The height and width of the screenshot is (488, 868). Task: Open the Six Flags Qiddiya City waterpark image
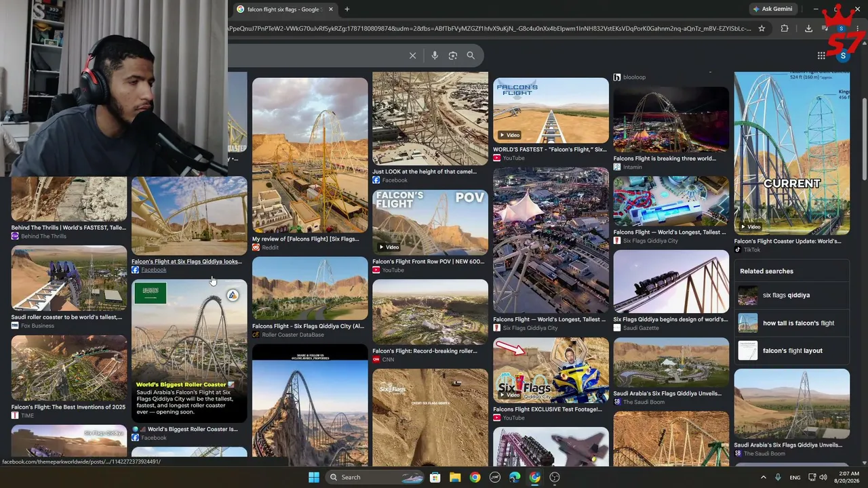(671, 201)
